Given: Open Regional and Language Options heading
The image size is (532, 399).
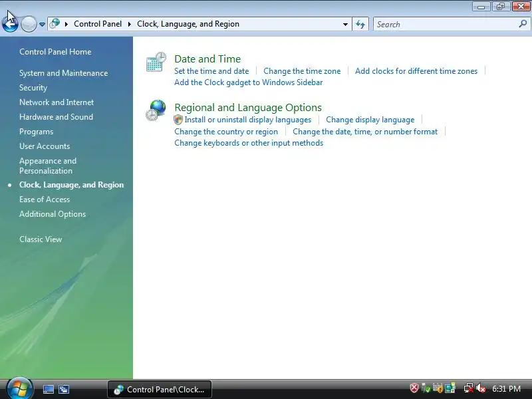Looking at the screenshot, I should [248, 108].
